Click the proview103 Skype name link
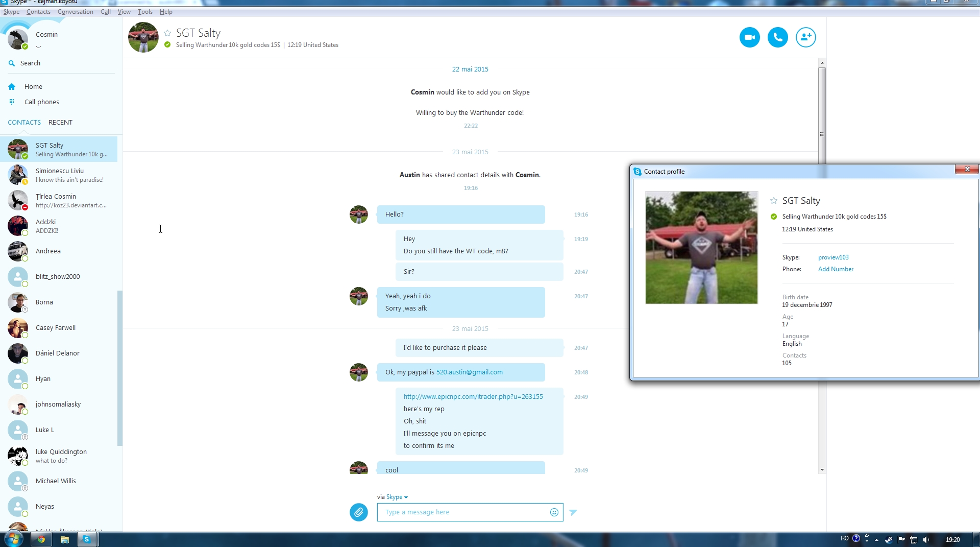Viewport: 980px width, 547px height. pos(833,257)
